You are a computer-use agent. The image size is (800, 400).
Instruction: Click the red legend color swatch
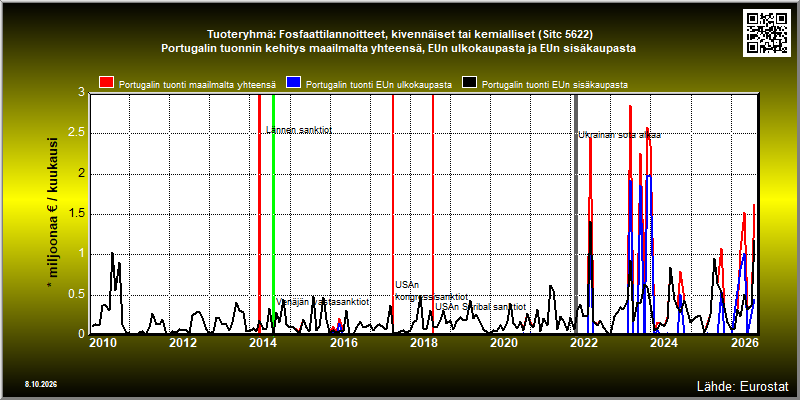click(x=107, y=83)
